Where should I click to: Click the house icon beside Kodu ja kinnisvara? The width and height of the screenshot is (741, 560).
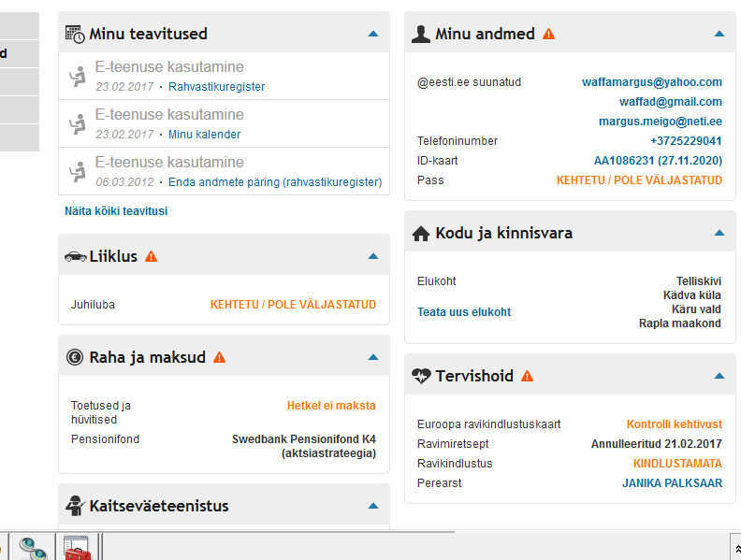421,233
